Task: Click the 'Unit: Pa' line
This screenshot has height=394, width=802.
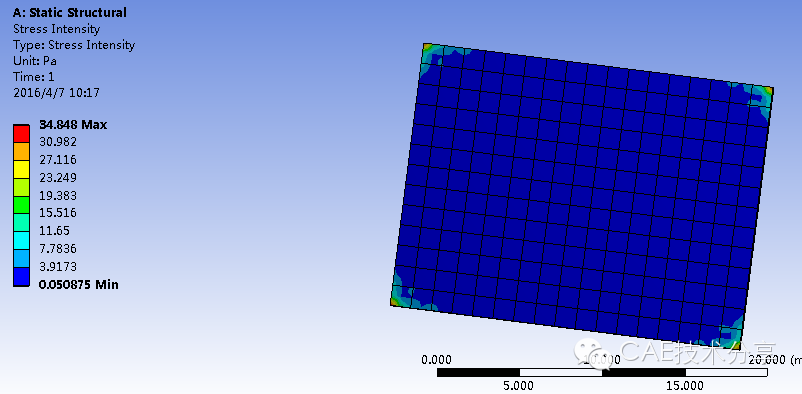Action: tap(35, 61)
